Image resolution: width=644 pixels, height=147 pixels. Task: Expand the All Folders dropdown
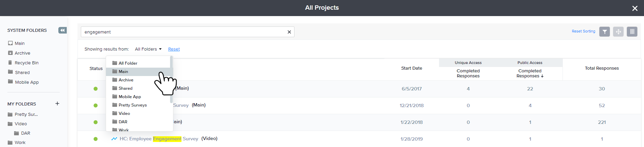(x=148, y=49)
